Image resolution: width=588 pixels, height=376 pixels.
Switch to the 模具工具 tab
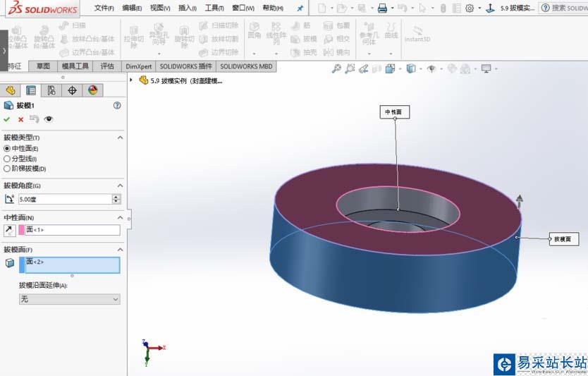[75, 66]
